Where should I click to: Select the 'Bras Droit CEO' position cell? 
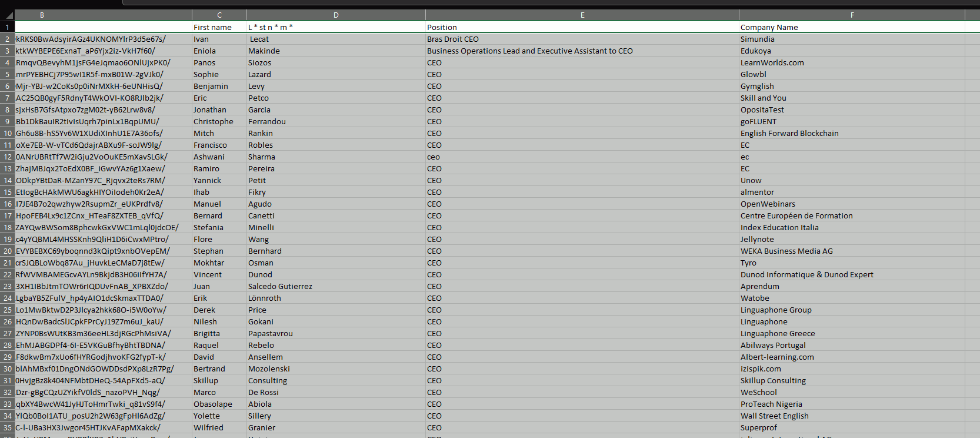pos(582,39)
